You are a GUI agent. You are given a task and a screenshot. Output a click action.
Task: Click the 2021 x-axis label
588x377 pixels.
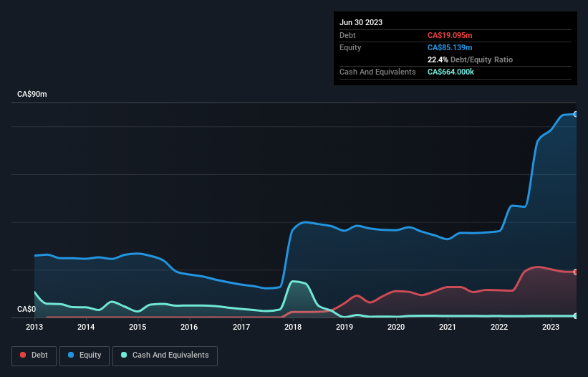tap(448, 327)
